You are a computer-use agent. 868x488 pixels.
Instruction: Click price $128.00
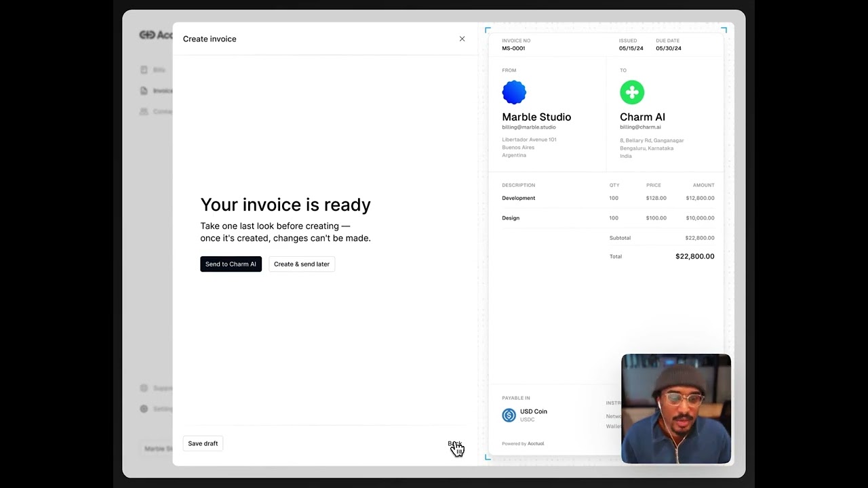click(x=656, y=198)
